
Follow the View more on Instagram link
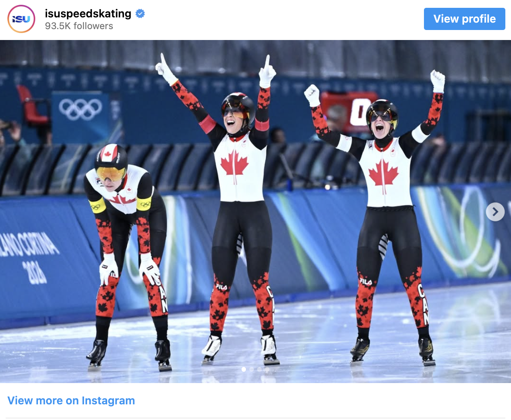click(71, 400)
